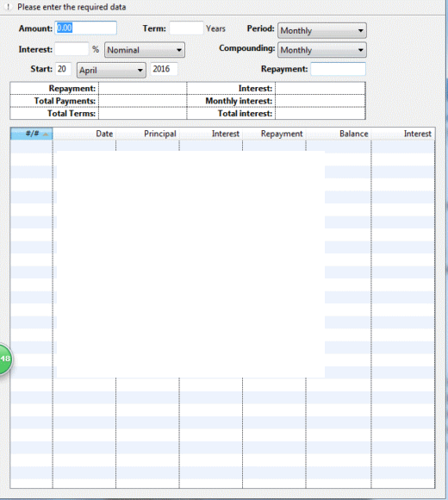Image resolution: width=448 pixels, height=500 pixels.
Task: Click the Total interest value cell
Action: tap(320, 114)
